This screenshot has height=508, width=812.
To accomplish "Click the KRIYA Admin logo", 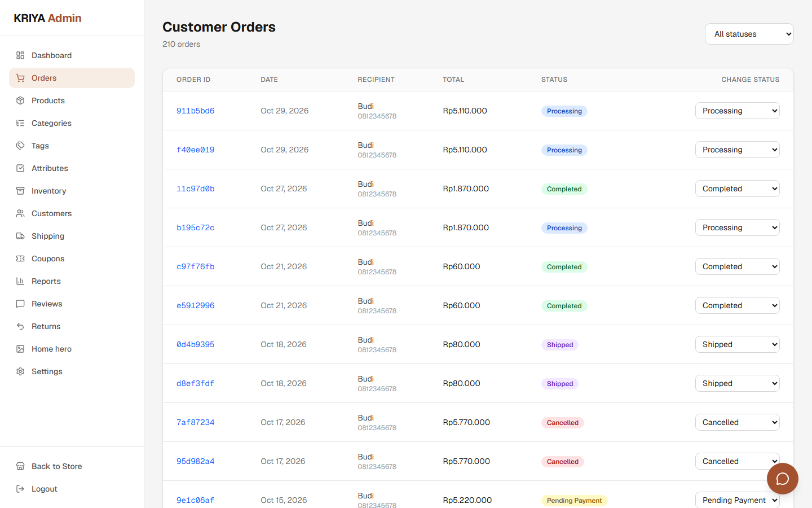I will click(48, 18).
